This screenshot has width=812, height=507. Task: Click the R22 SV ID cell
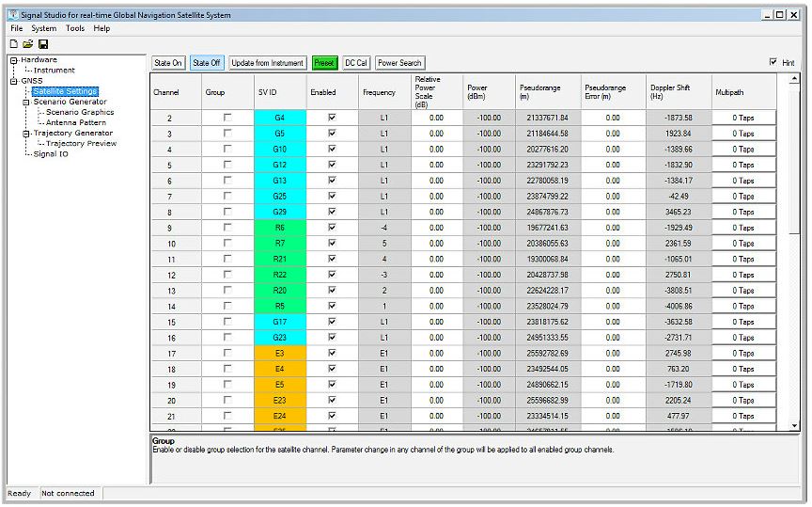point(280,275)
